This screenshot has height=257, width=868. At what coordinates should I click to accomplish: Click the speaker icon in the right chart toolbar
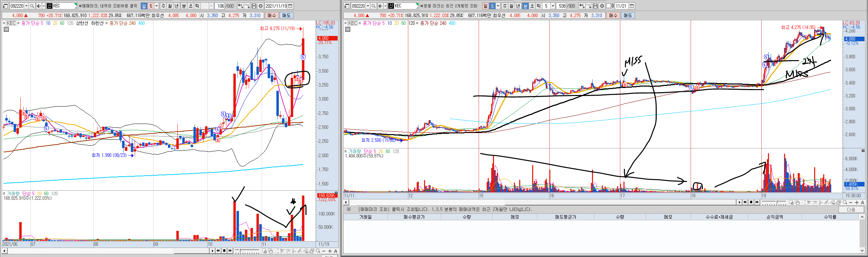coord(380,6)
